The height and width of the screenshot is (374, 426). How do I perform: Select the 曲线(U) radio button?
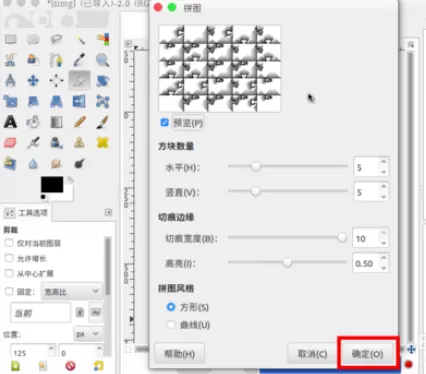click(x=171, y=324)
